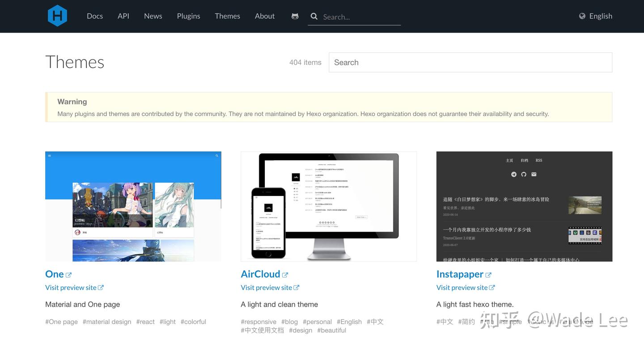Click the #responsive tag under AirCloud
The image size is (644, 346).
pyautogui.click(x=258, y=321)
